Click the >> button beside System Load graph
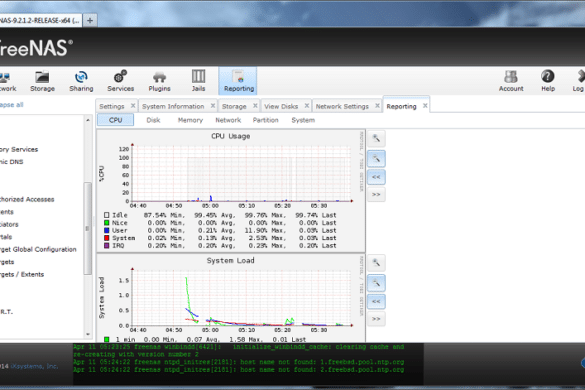This screenshot has width=585, height=390. pos(376,319)
